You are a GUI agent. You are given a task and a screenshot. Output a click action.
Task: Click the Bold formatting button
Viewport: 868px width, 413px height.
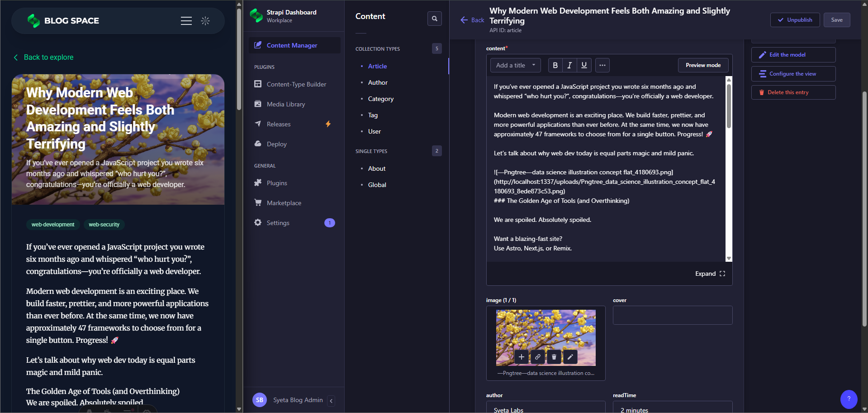point(555,65)
